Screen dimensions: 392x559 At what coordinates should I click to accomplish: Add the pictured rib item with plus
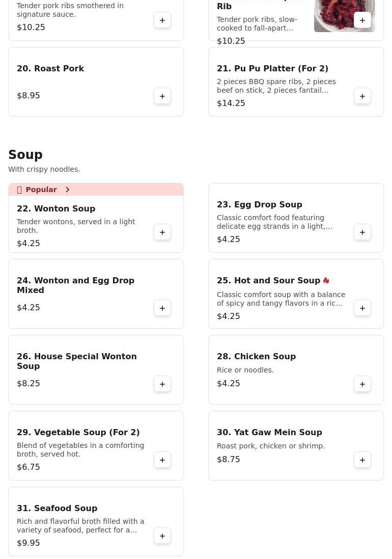pyautogui.click(x=362, y=20)
